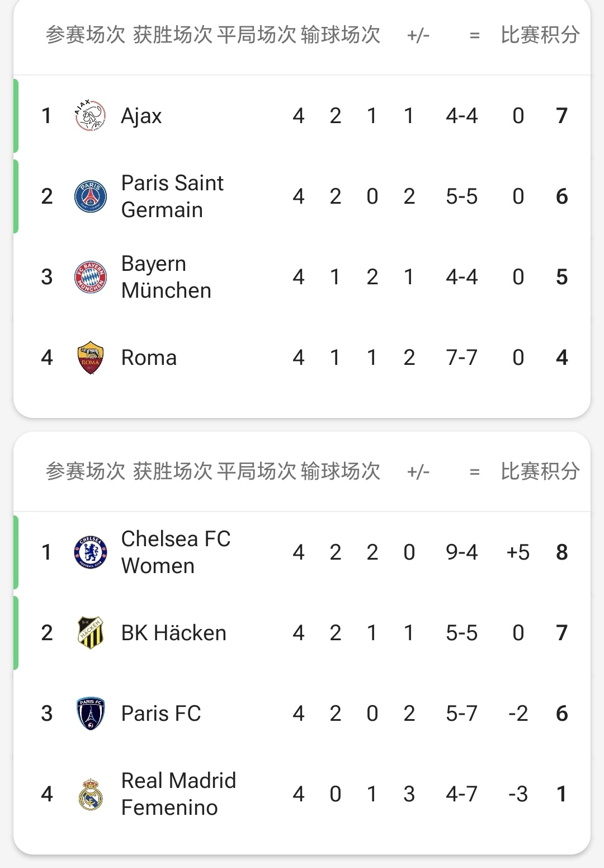Tap the Paris Saint Germain crest
Image resolution: width=604 pixels, height=868 pixels.
pos(90,196)
